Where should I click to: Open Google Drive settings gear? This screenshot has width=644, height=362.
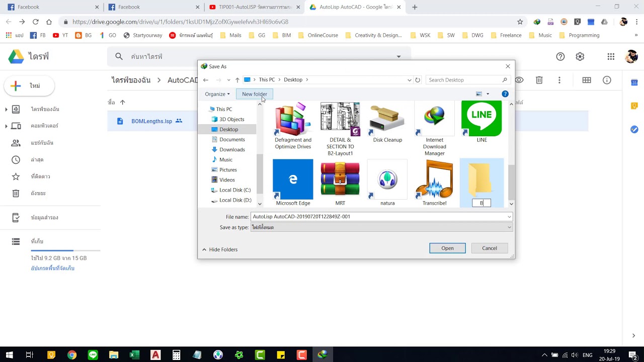pos(580,57)
